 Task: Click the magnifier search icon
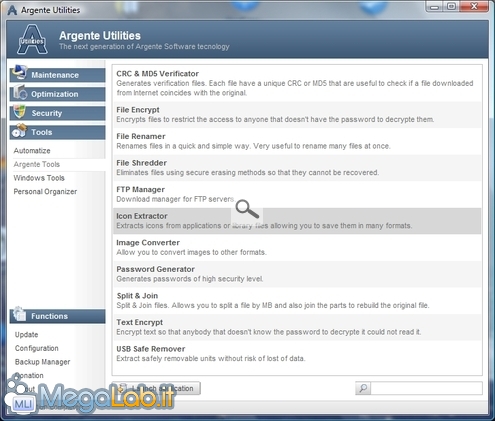tap(363, 388)
